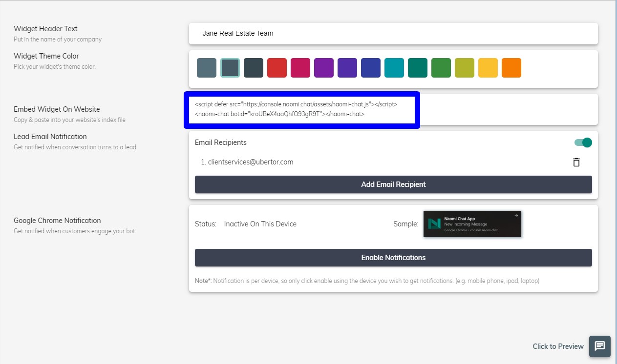Click the Click to Preview label

click(x=558, y=346)
